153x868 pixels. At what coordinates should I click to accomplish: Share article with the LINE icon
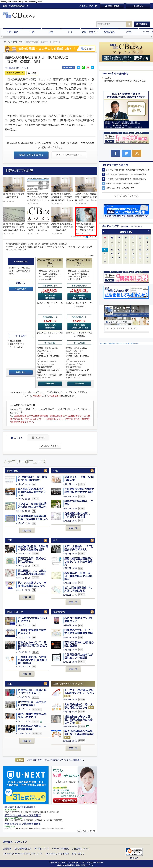click(x=83, y=67)
